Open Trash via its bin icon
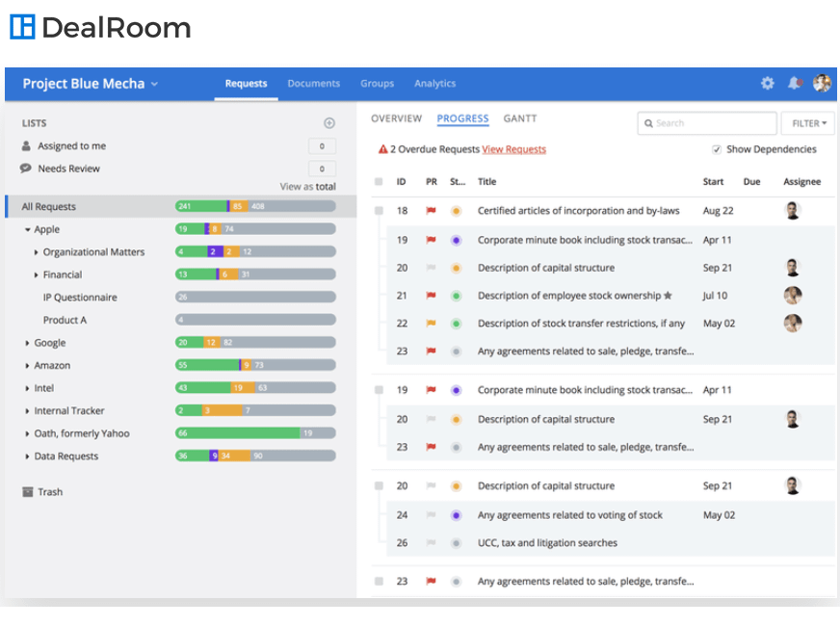Viewport: 840px width, 626px height. (27, 491)
